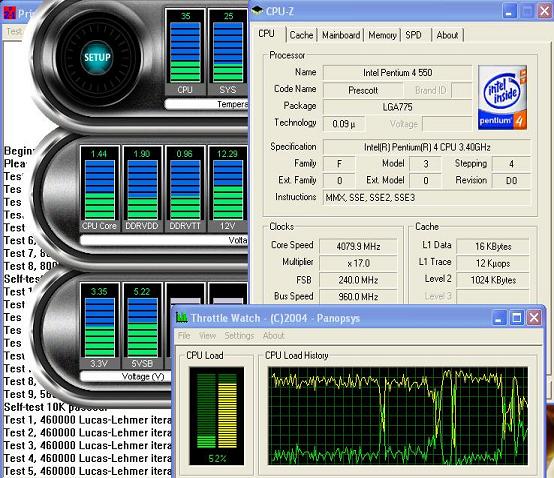Viewport: 554px width, 478px height.
Task: Click the Specification field 'Pentium(R) 4 CPU 3.40GHz'
Action: [x=427, y=147]
